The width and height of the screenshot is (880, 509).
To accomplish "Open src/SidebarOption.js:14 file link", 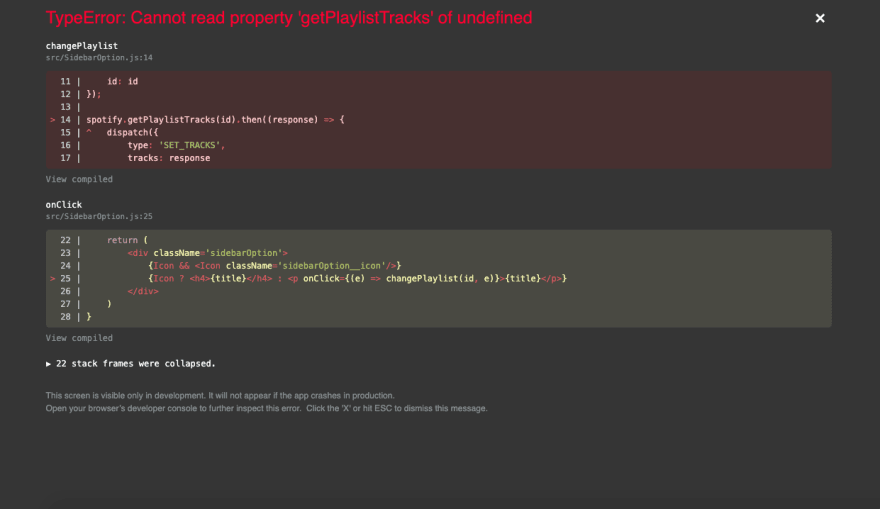I will point(99,58).
